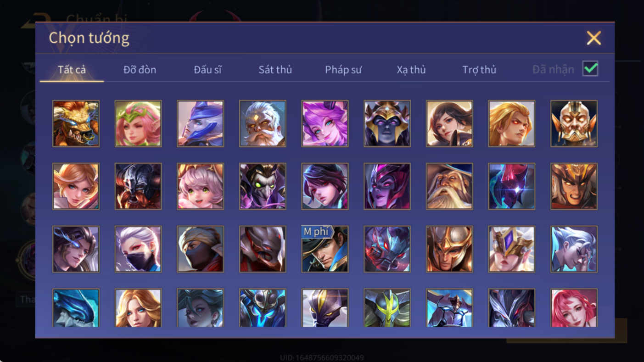The width and height of the screenshot is (644, 362).
Task: Switch to the Đỡ đòn tab
Action: point(140,70)
